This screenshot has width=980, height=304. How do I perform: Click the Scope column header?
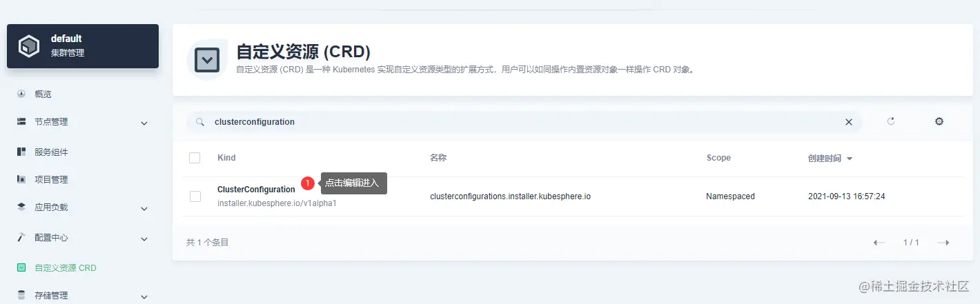[x=718, y=158]
